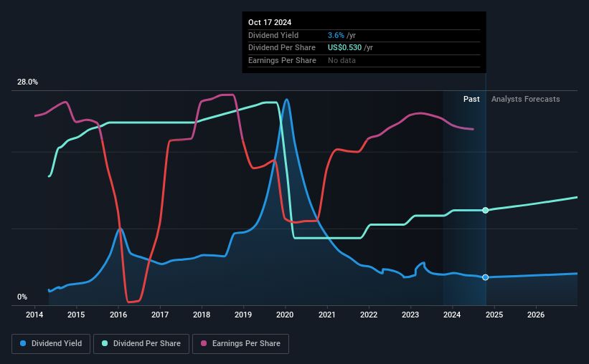Viewport: 589px width, 364px height.
Task: Click the 'Earnings Per Share' row label in tooltip
Action: [282, 60]
